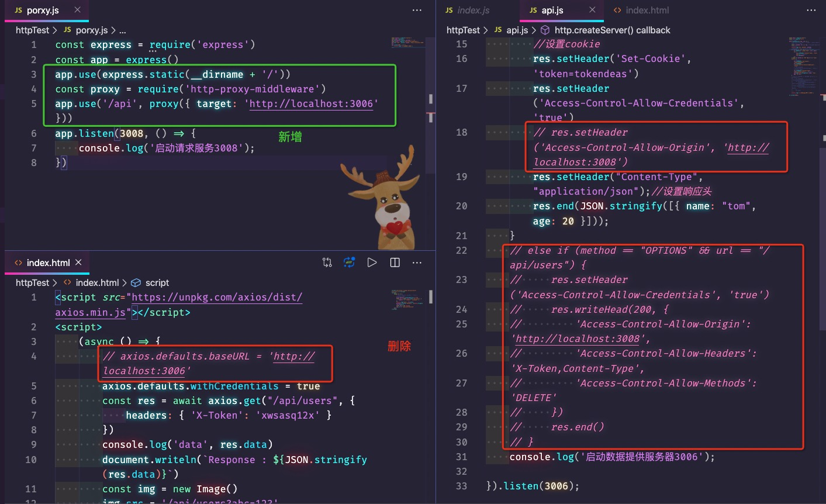Click 'token=tokendeas' string in api.js
The image size is (826, 504).
click(x=583, y=74)
